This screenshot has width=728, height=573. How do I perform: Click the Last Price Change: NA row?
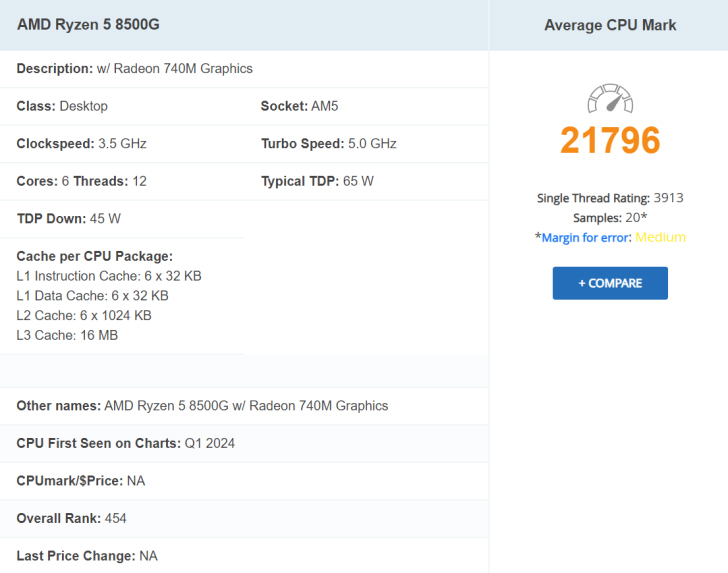(244, 556)
